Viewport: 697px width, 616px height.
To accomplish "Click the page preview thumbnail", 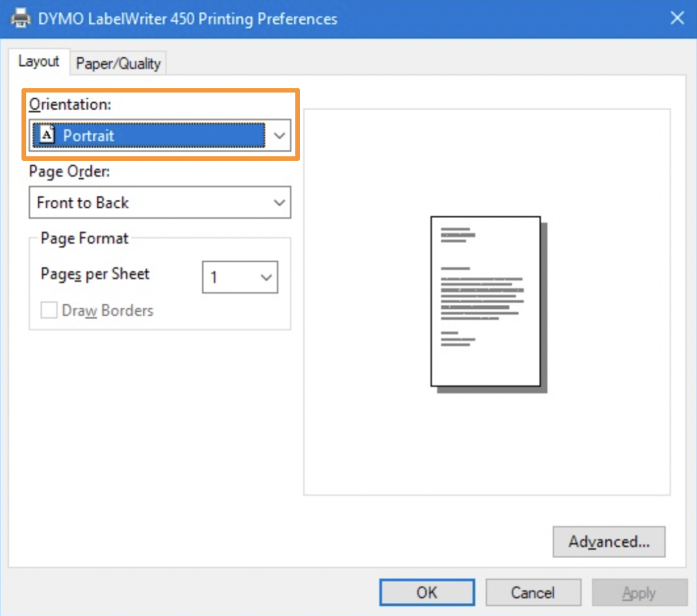I will click(x=489, y=304).
